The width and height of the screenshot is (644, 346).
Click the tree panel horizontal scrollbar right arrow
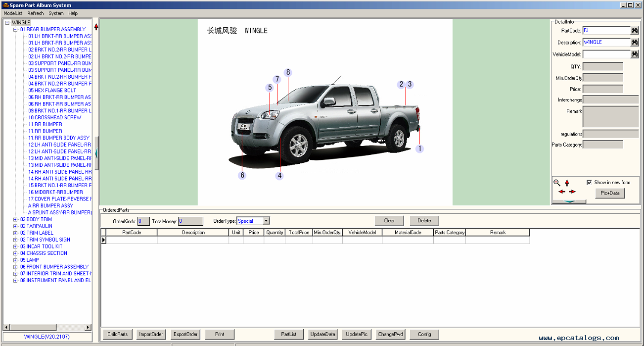(89, 327)
